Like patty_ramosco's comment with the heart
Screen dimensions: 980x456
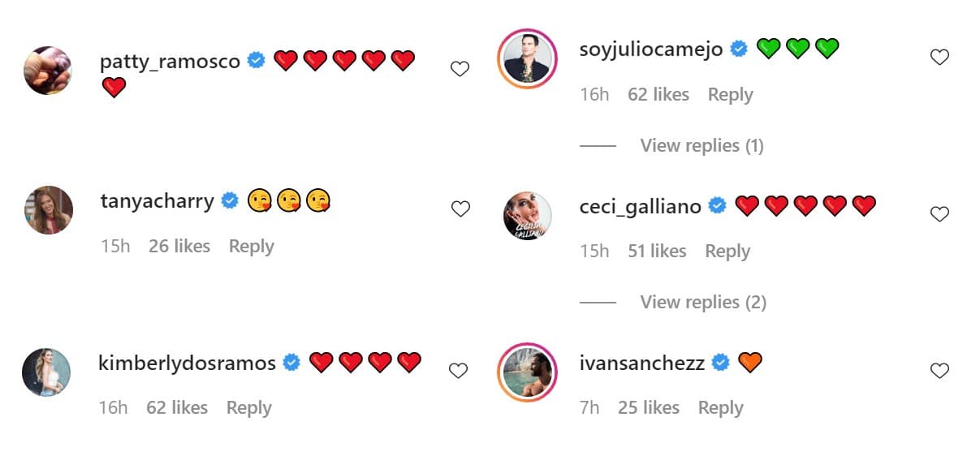pos(460,69)
